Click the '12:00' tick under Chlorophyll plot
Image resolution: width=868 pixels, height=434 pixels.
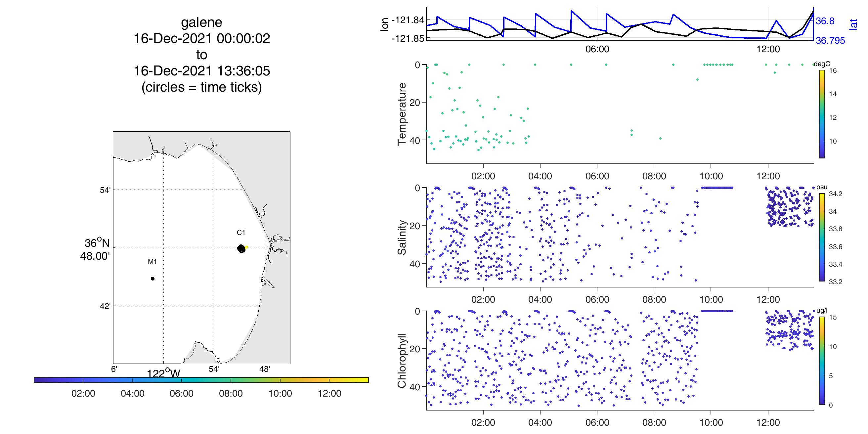point(768,423)
